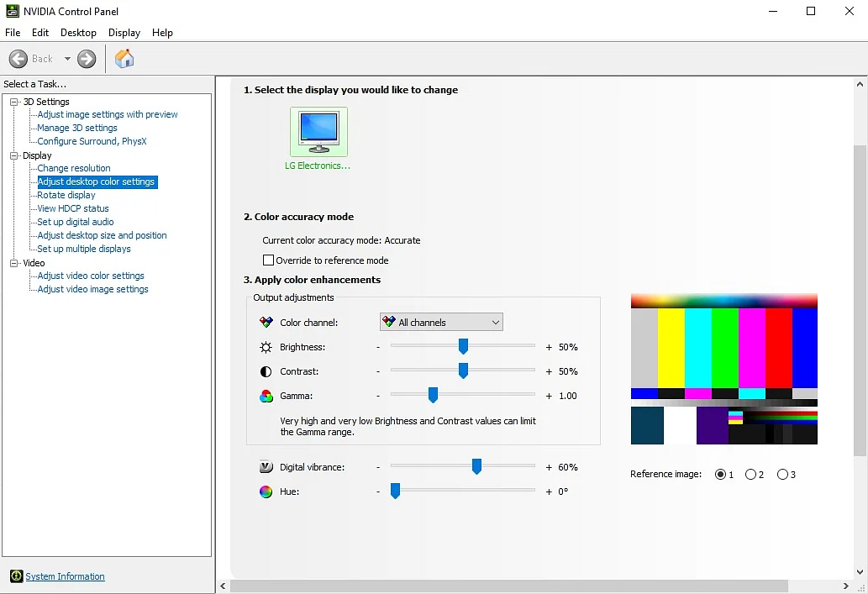868x594 pixels.
Task: Open the Color channel dropdown
Action: [x=441, y=323]
